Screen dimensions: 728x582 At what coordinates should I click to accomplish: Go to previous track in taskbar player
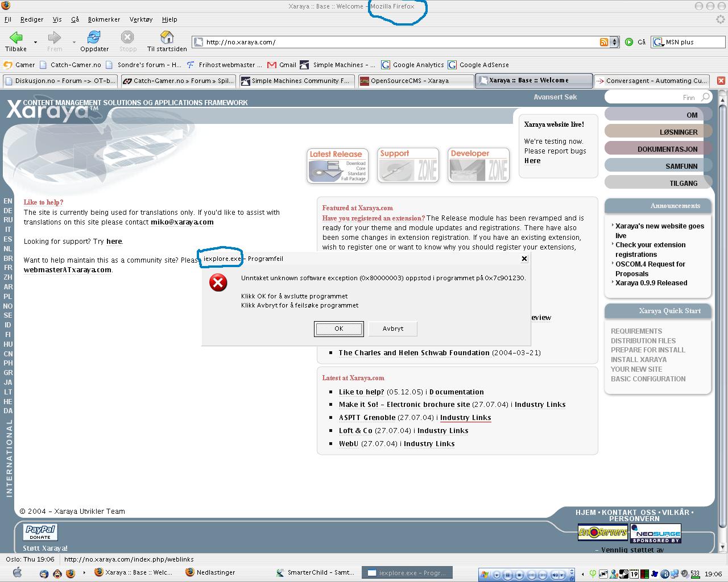tap(531, 575)
